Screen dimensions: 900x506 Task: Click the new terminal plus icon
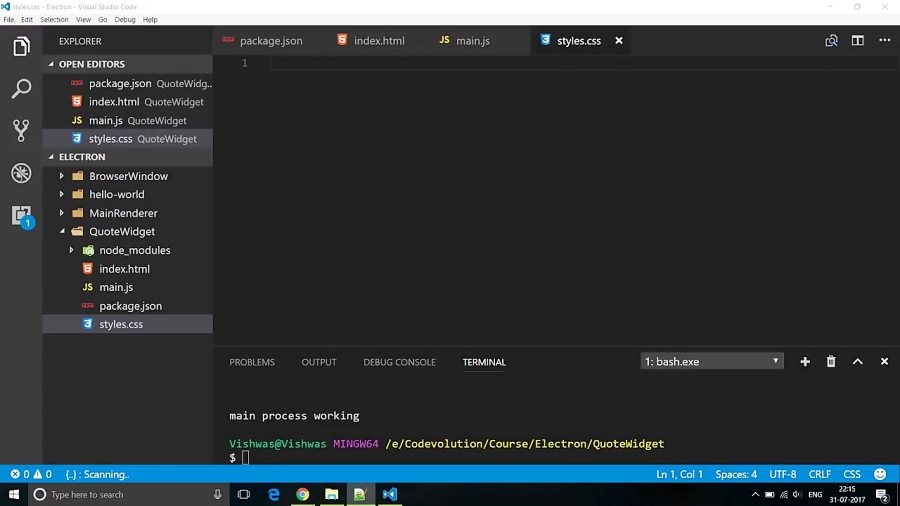pos(805,362)
